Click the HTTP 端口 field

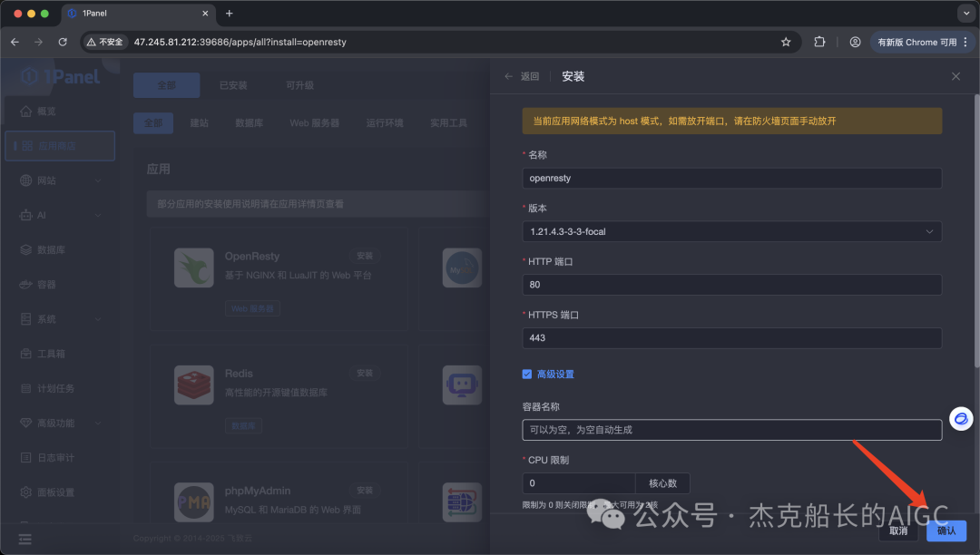pyautogui.click(x=732, y=285)
